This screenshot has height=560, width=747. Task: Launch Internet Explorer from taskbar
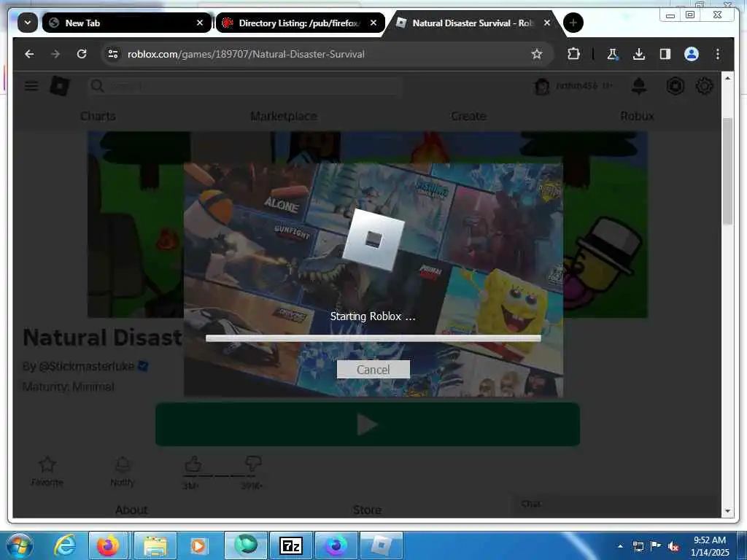(65, 545)
